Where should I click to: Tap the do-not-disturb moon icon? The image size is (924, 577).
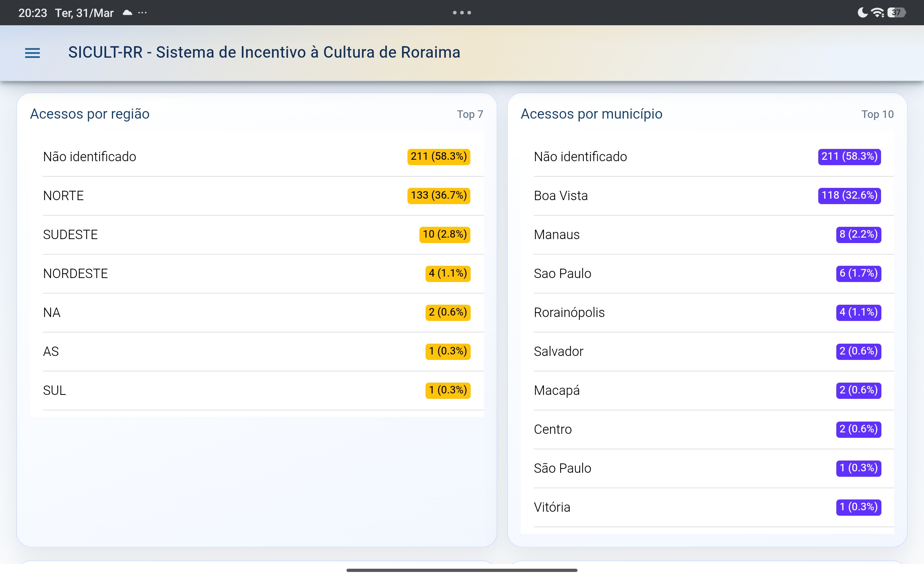(862, 13)
